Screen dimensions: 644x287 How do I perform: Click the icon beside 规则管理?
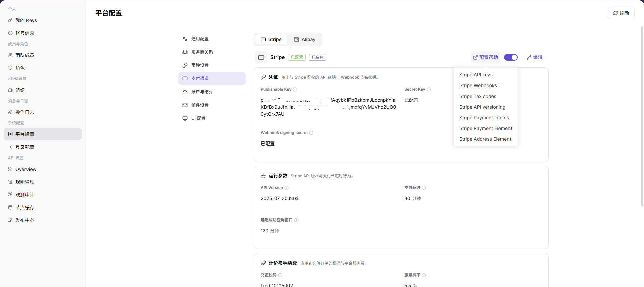pos(10,182)
